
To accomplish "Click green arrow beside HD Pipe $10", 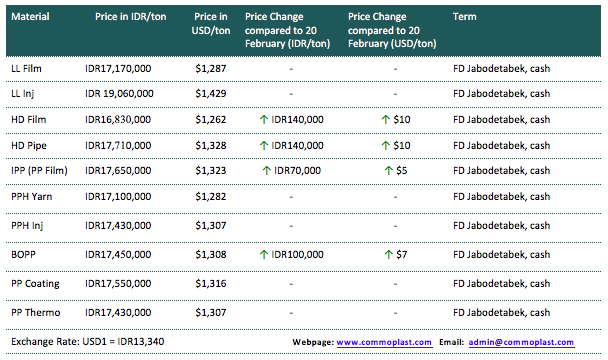I will point(385,145).
